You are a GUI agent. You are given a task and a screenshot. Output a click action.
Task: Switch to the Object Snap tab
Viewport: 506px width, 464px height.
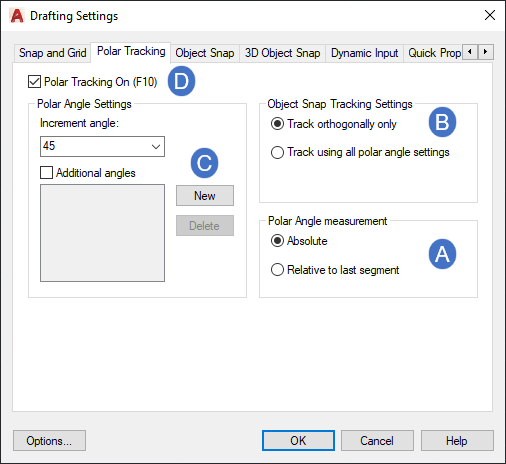(205, 53)
